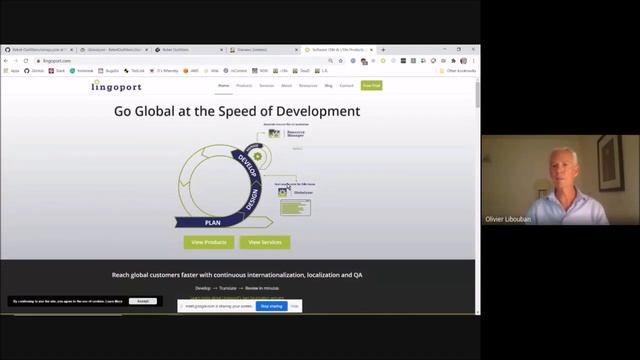Screen dimensions: 640x360
Task: Click the green gear icon in the diagram
Action: coord(258,156)
